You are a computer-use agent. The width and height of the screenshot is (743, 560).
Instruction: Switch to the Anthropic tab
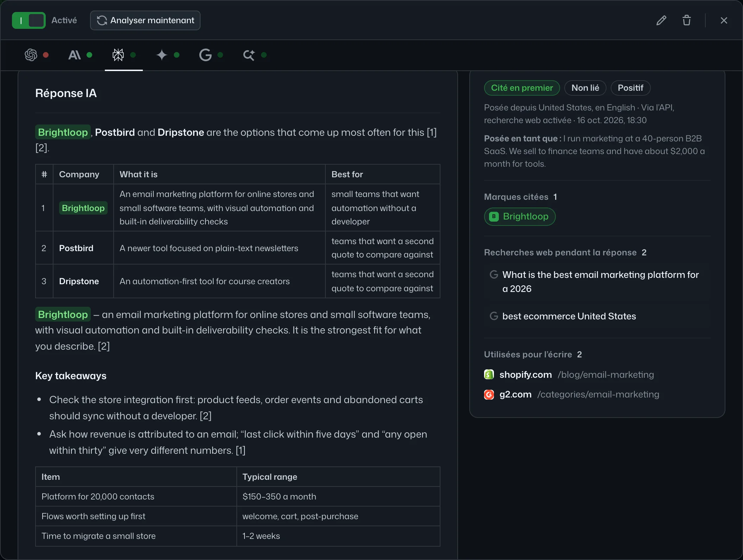(80, 55)
